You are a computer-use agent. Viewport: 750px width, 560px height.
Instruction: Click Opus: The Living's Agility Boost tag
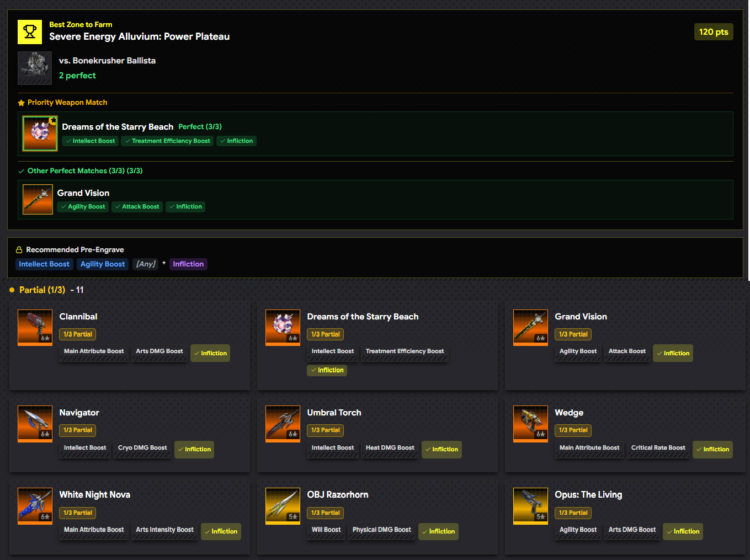coord(578,530)
